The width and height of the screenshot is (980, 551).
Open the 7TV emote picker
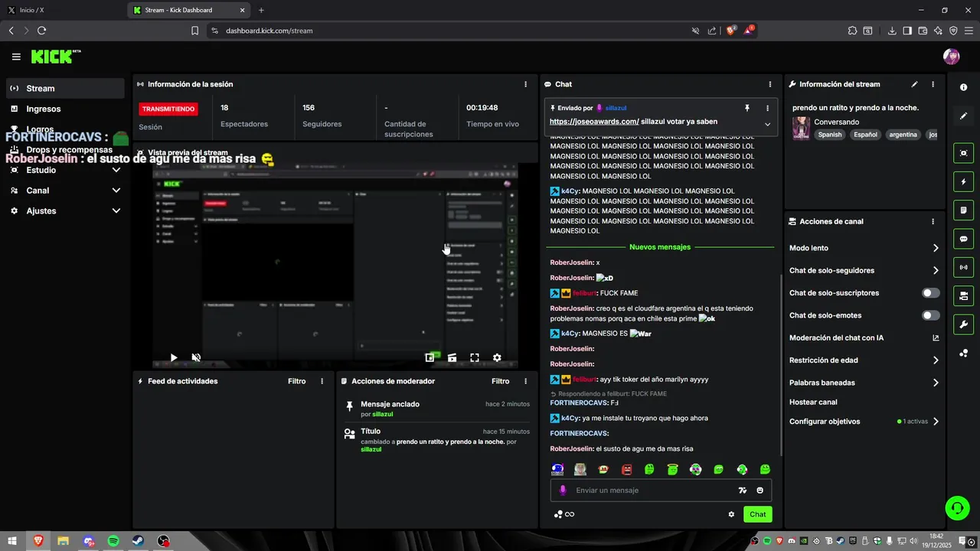click(742, 491)
